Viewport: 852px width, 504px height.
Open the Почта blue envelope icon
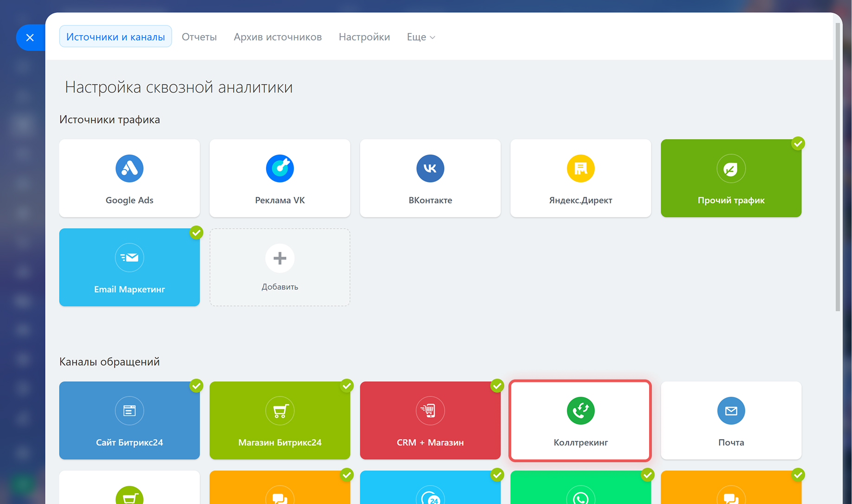(731, 411)
